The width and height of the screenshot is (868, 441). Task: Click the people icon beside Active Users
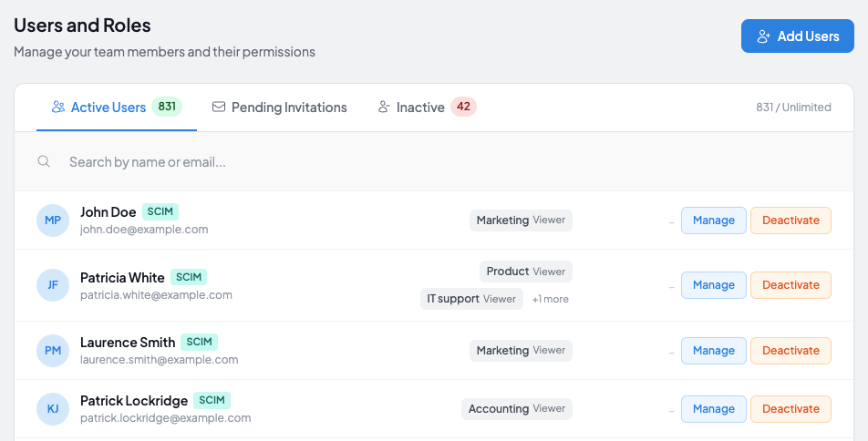point(58,107)
